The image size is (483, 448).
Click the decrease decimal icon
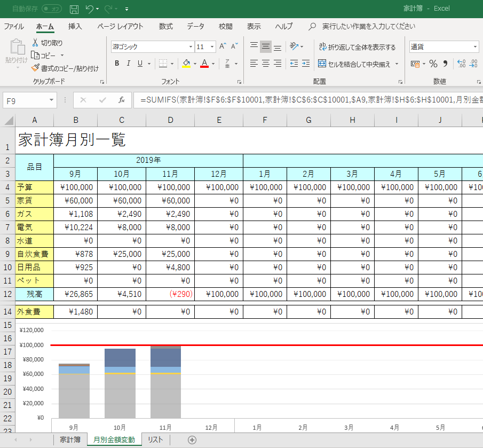click(x=473, y=64)
